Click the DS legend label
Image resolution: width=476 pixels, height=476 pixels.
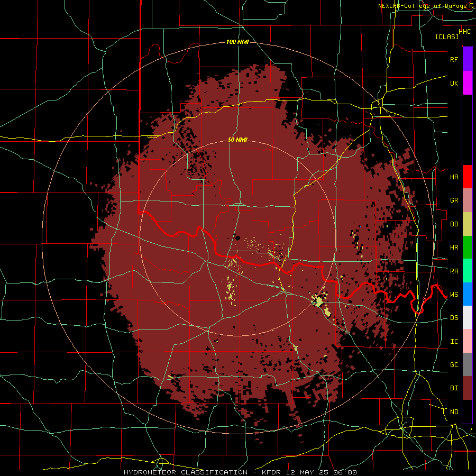(454, 318)
